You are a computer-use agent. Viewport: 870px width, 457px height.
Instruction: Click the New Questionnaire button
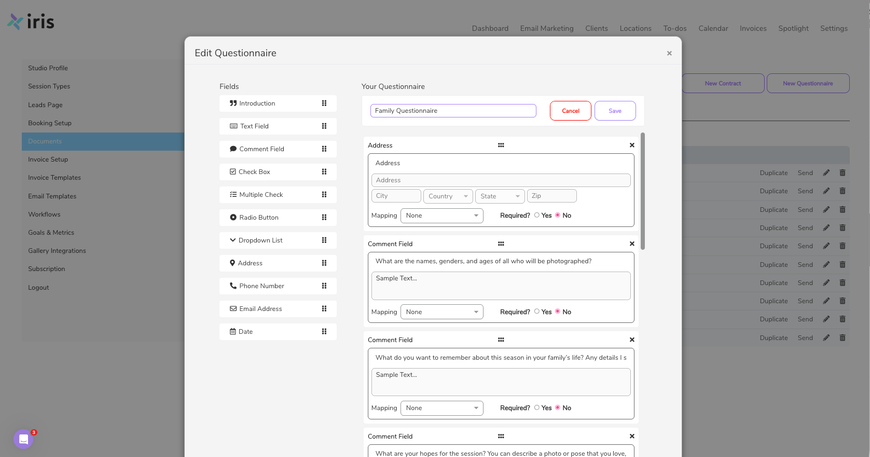point(808,83)
